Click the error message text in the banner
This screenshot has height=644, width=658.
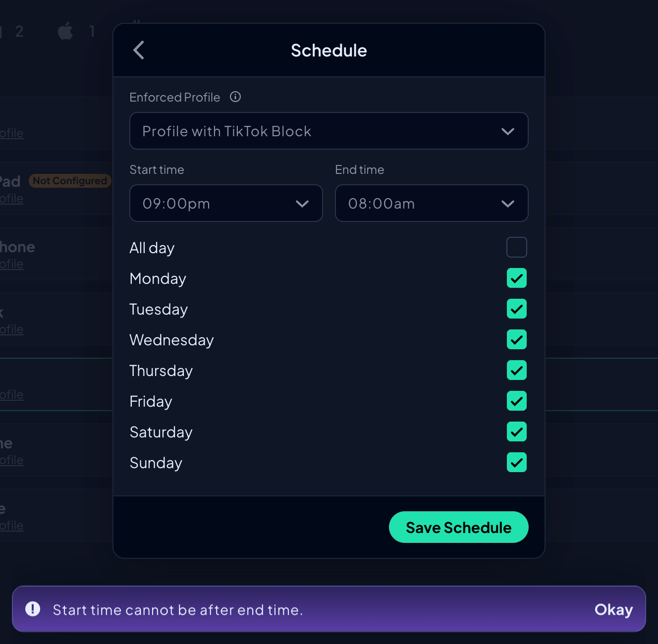click(x=177, y=610)
